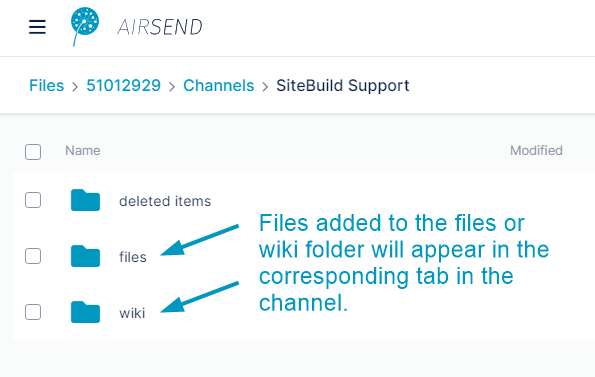The image size is (595, 377).
Task: Go to the Files breadcrumb
Action: 47,86
